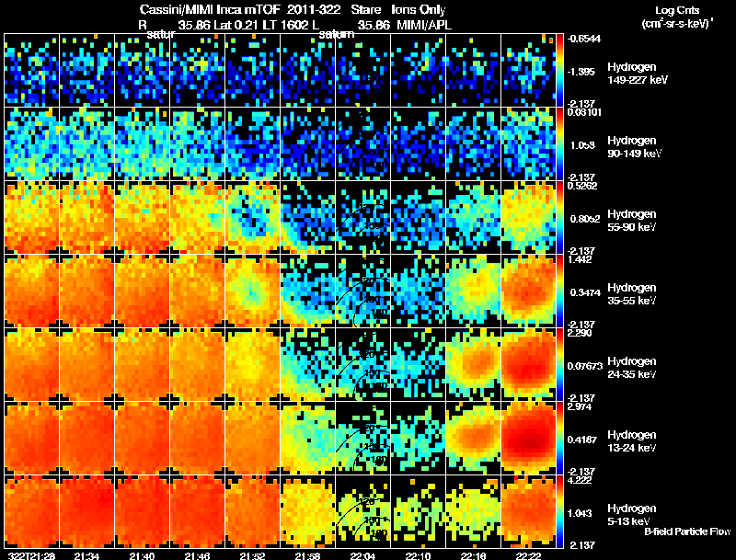Select the color bar beside Hydrogen 35-55 keV
Viewport: 736px width, 560px height.
click(x=559, y=291)
